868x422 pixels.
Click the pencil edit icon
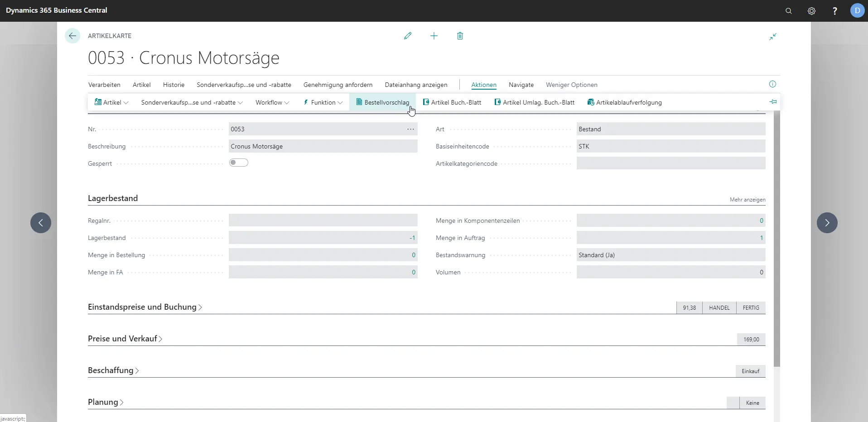[x=408, y=36]
